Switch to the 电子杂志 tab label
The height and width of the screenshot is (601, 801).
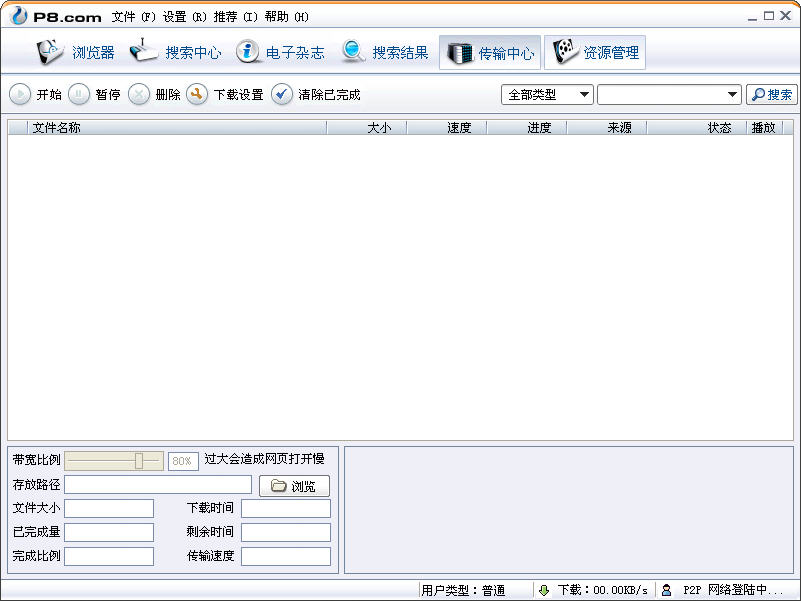point(295,53)
